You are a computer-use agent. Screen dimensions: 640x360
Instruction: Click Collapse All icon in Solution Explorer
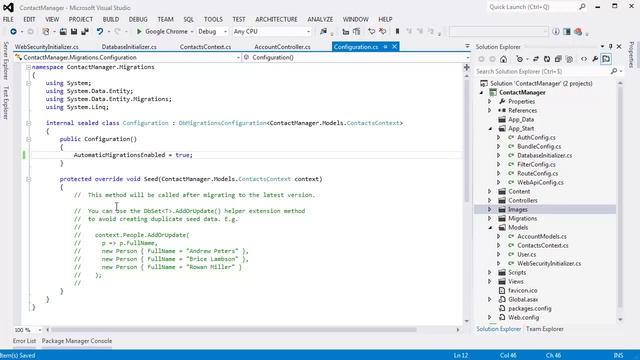[x=558, y=59]
